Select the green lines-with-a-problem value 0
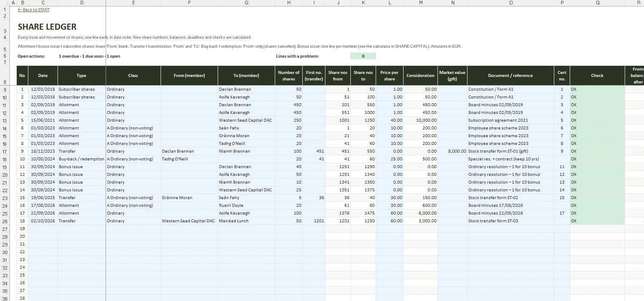Viewport: 644px width, 301px height. click(363, 56)
